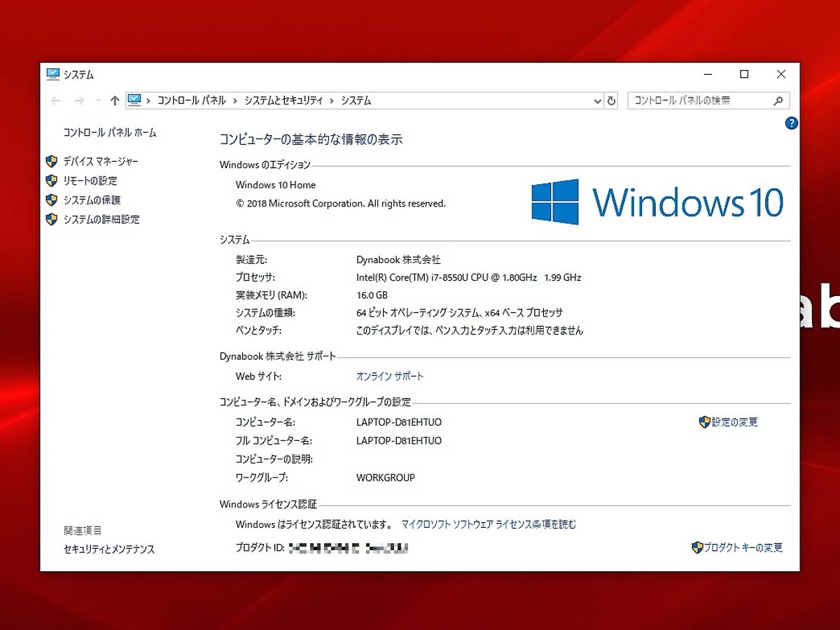Click 設定の変更 link

pos(735,422)
